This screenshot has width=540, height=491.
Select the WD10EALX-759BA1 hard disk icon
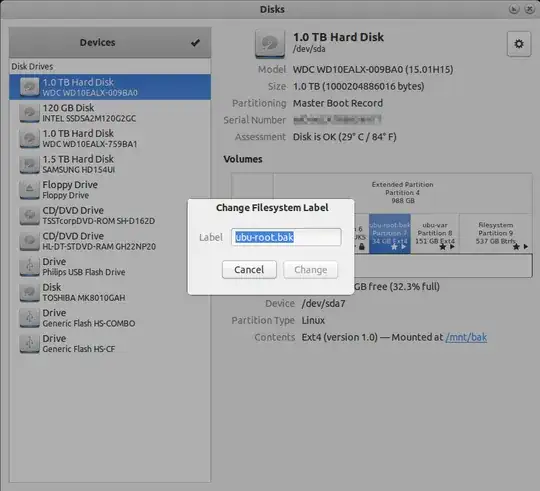[x=30, y=138]
